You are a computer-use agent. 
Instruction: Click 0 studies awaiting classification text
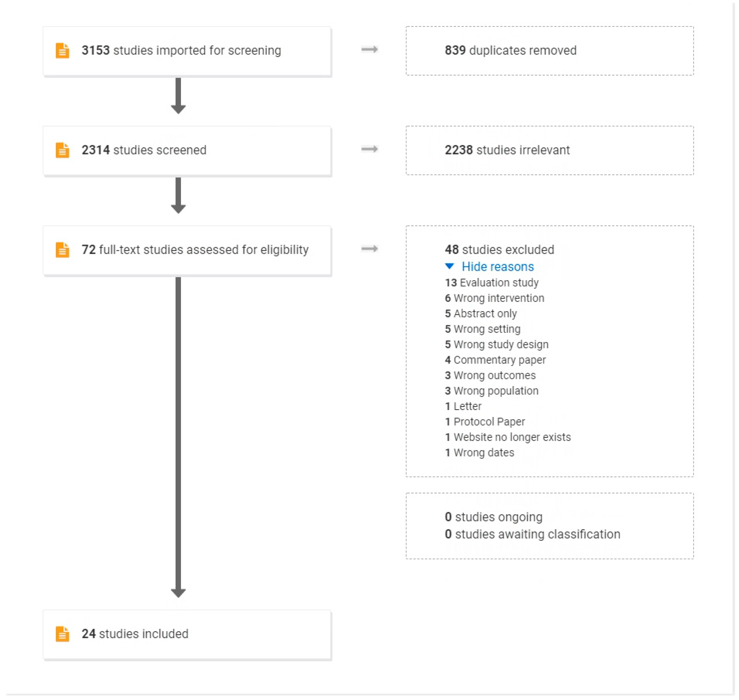coord(532,534)
